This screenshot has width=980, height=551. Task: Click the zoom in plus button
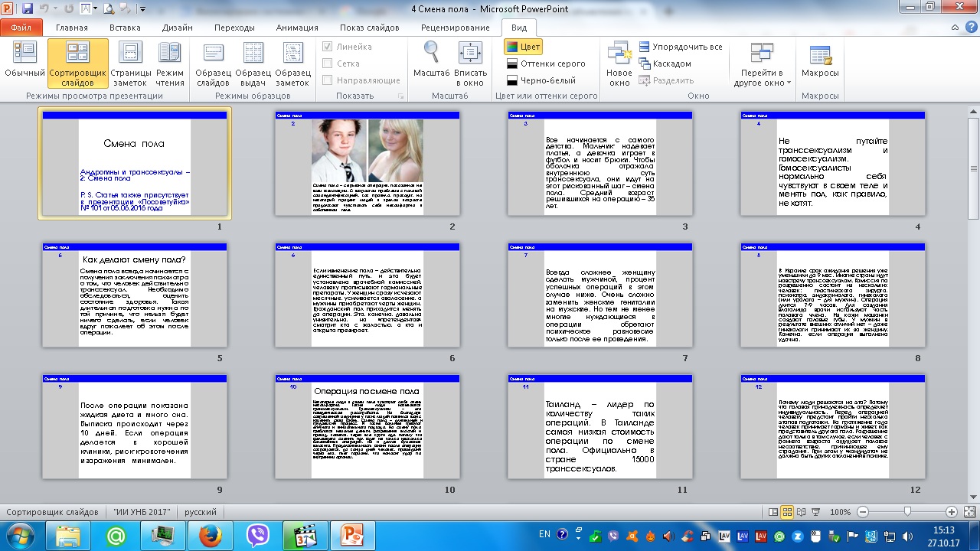[952, 512]
